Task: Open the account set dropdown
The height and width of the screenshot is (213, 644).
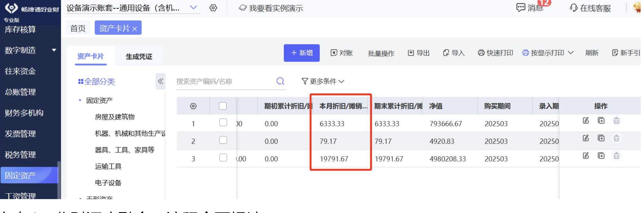Action: tap(193, 8)
